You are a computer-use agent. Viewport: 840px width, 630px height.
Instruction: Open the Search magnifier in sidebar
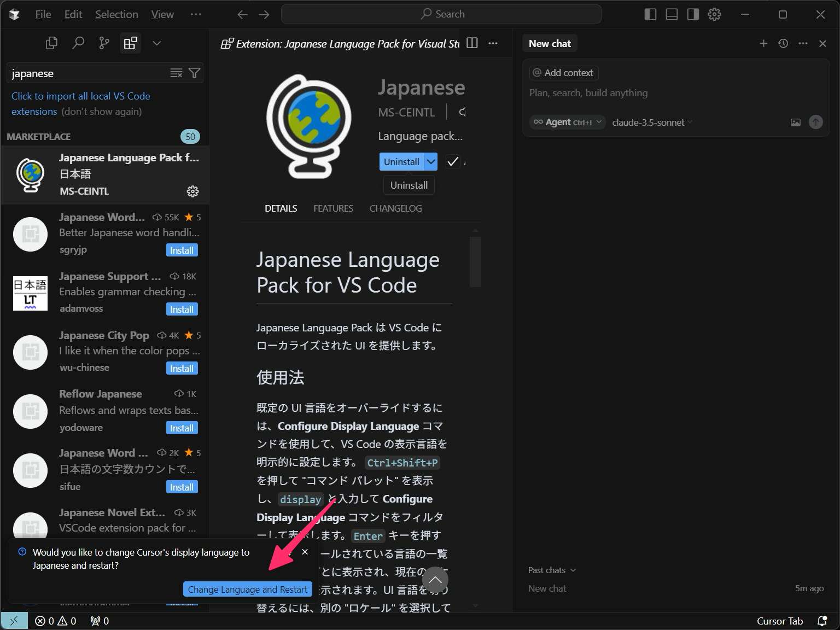coord(78,43)
